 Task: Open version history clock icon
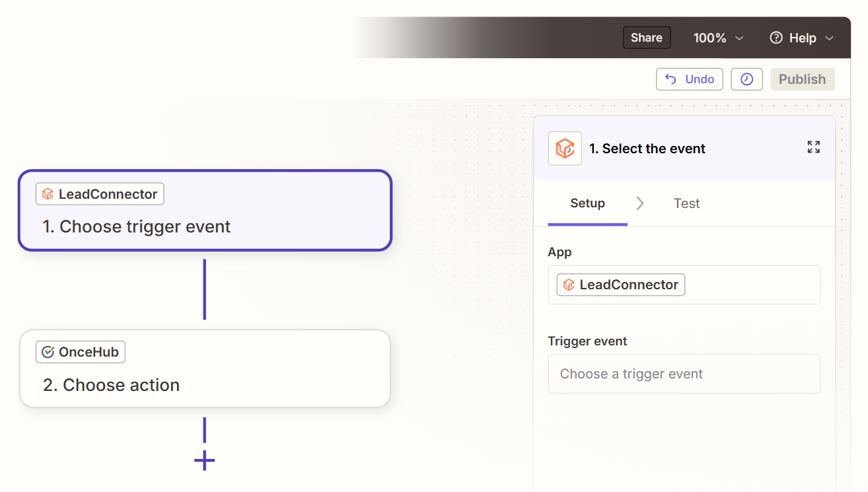tap(747, 79)
